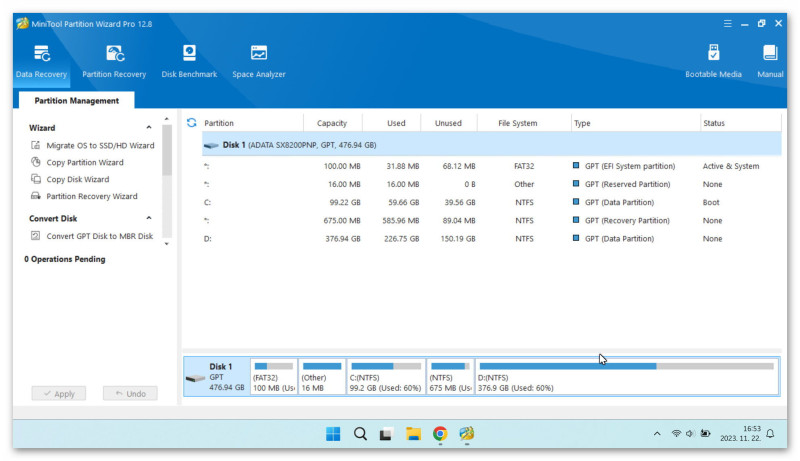This screenshot has width=800, height=461.
Task: Open the notification bell in system tray
Action: (770, 434)
